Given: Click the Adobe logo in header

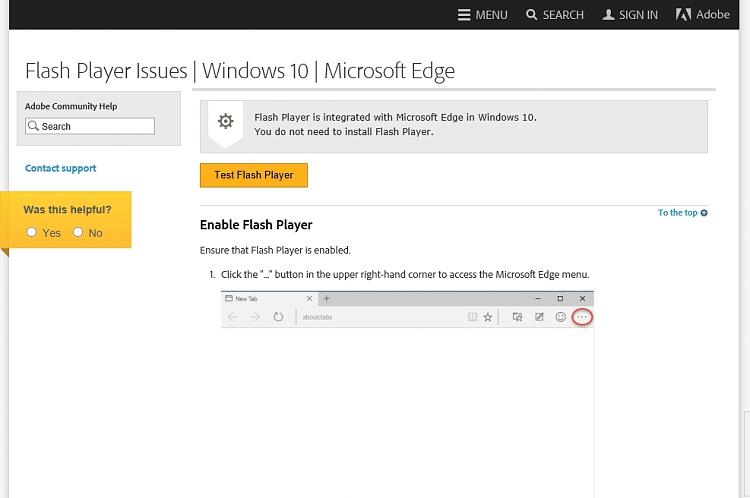Looking at the screenshot, I should coord(702,14).
